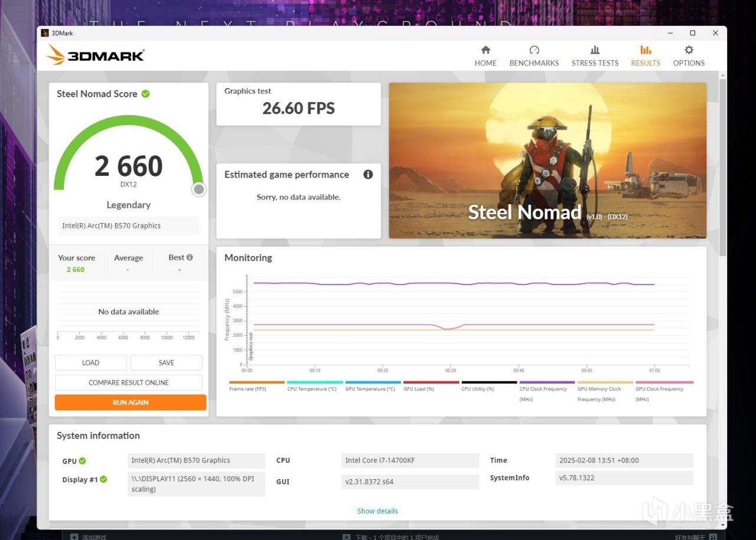Click the DISPLAY11 2560 × 1440 value
756x540 pixels.
click(x=197, y=484)
